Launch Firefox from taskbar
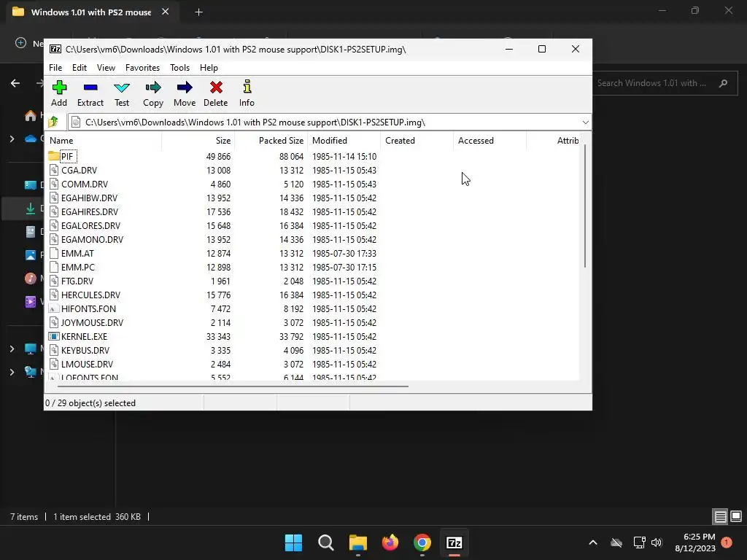The image size is (747, 560). click(390, 542)
